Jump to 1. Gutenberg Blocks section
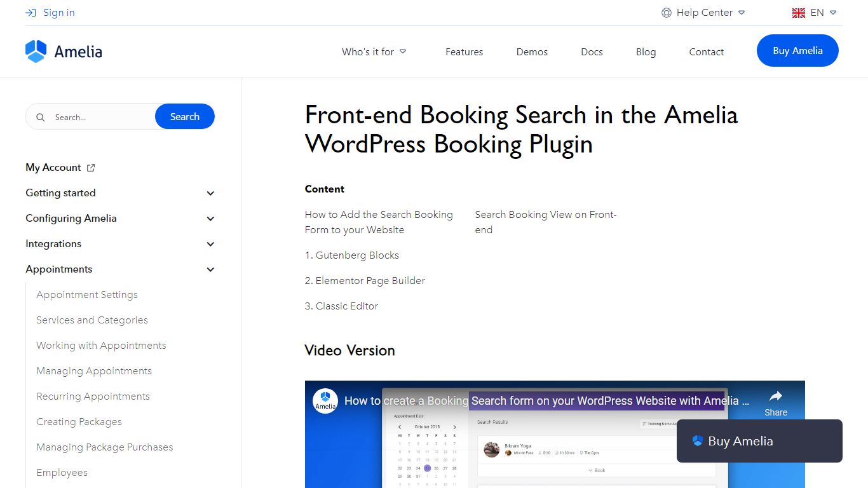The image size is (868, 488). [x=352, y=255]
